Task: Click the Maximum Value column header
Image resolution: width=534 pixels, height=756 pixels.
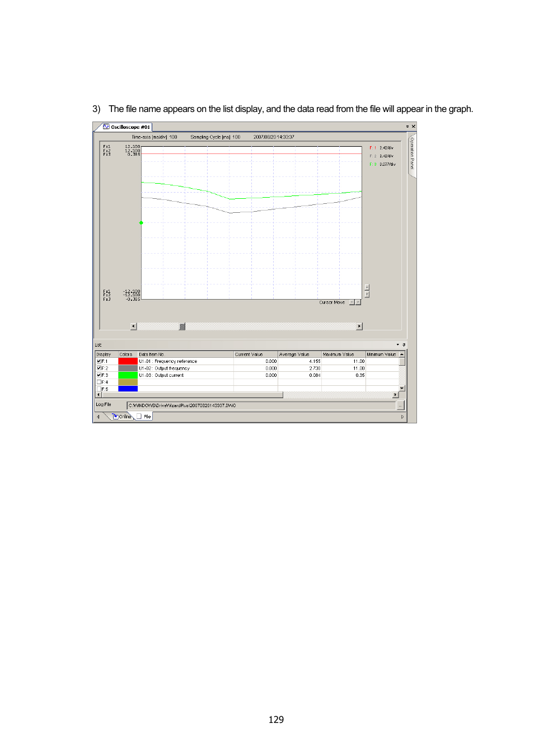Action: point(344,354)
